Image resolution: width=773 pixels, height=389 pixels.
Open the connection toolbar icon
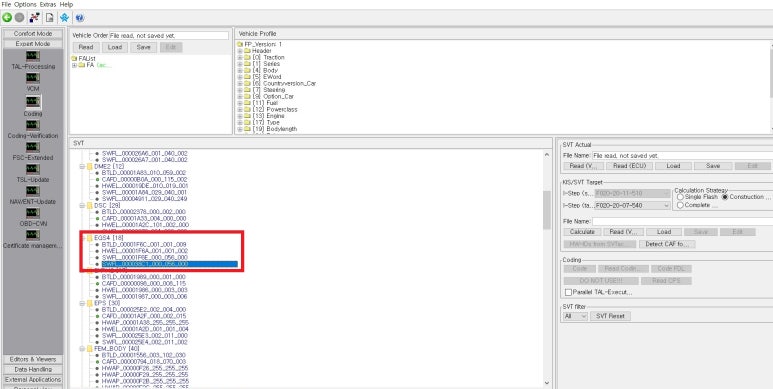[x=35, y=18]
